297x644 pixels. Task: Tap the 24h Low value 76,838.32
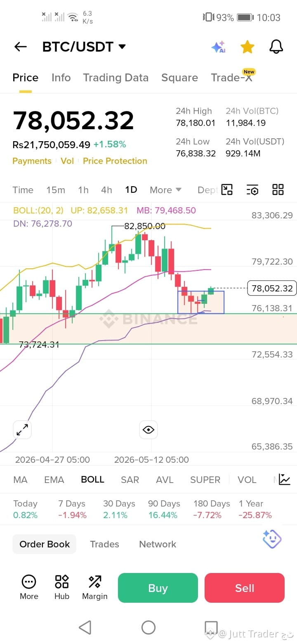point(196,154)
